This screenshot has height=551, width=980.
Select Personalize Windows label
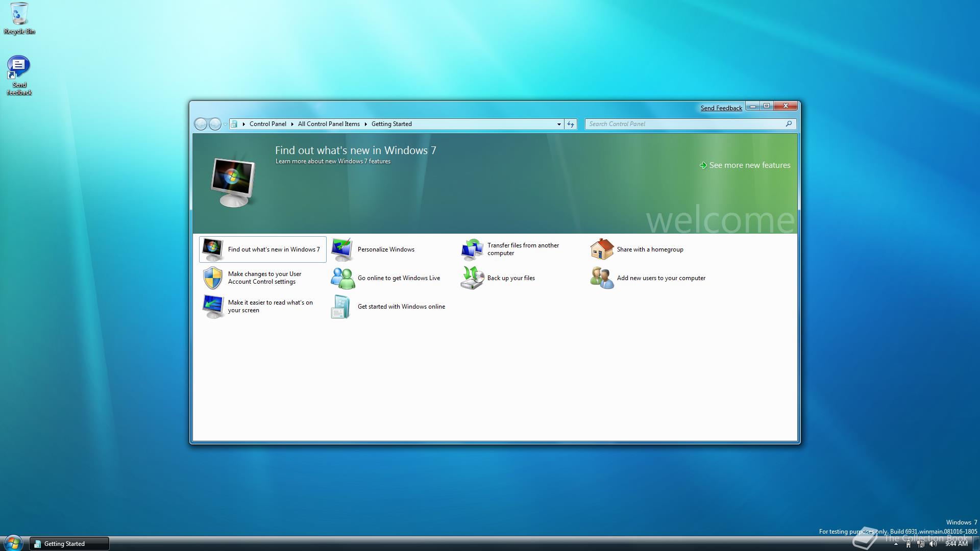[x=386, y=249]
